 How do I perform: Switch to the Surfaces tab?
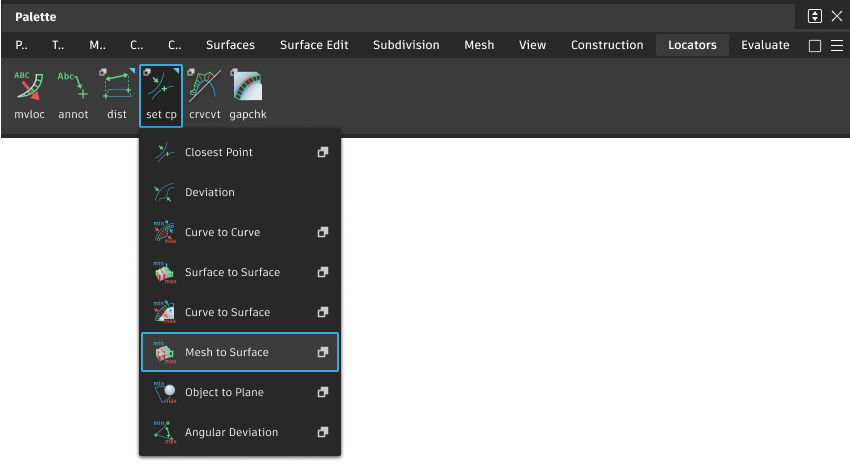[230, 45]
